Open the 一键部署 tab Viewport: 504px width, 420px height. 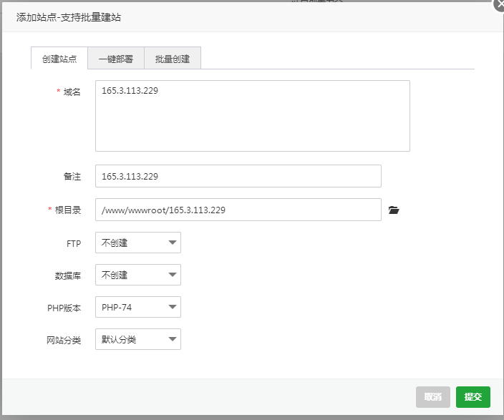point(116,59)
